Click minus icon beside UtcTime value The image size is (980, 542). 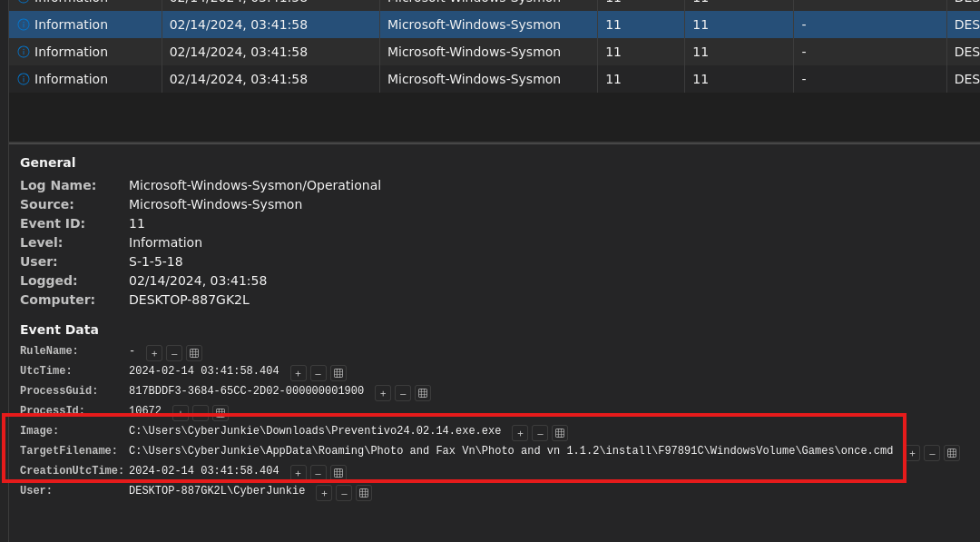318,373
